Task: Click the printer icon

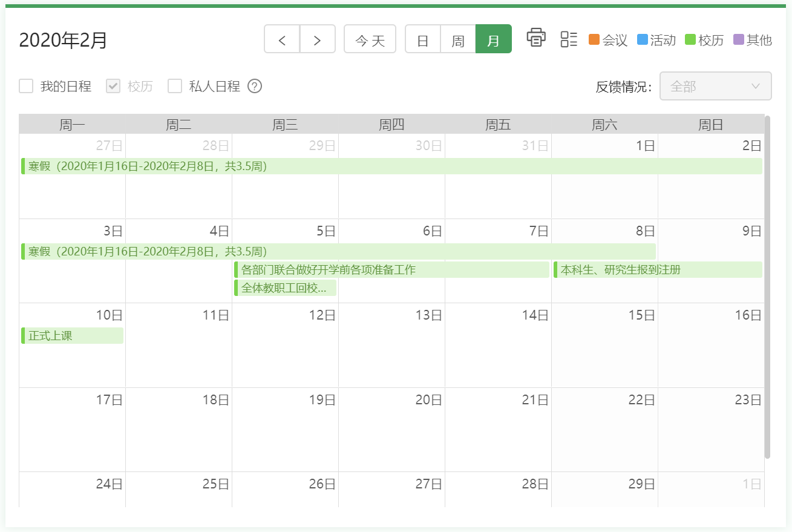Action: pyautogui.click(x=536, y=38)
